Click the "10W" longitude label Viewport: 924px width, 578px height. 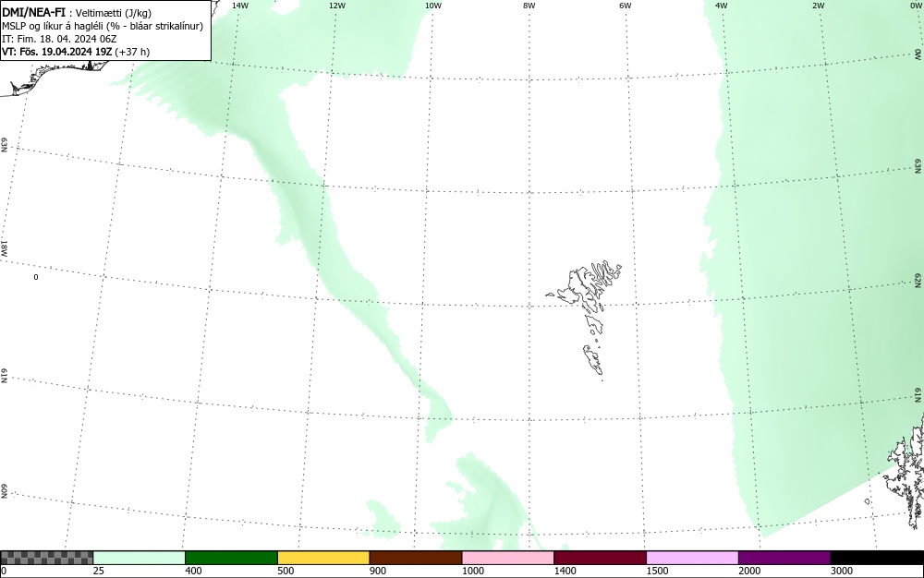click(433, 6)
